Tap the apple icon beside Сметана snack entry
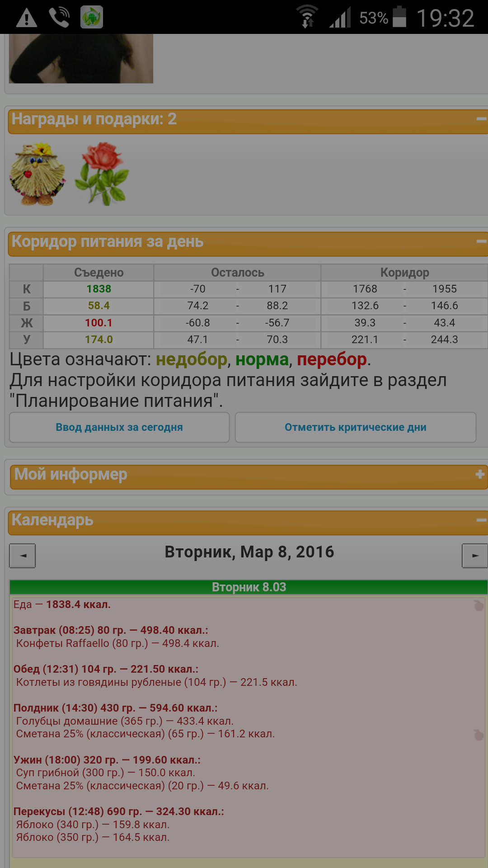The image size is (488, 868). click(479, 735)
